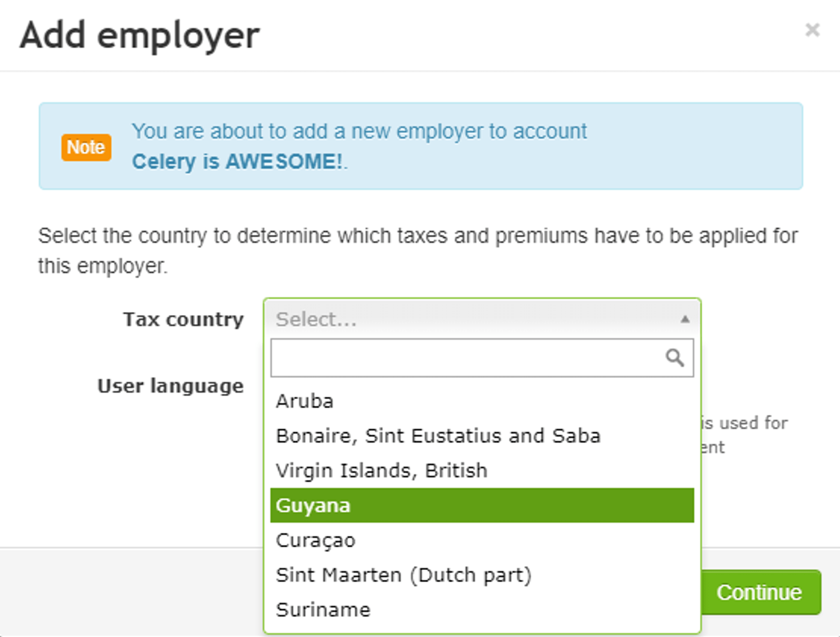Click the Select... tax country field

point(482,319)
